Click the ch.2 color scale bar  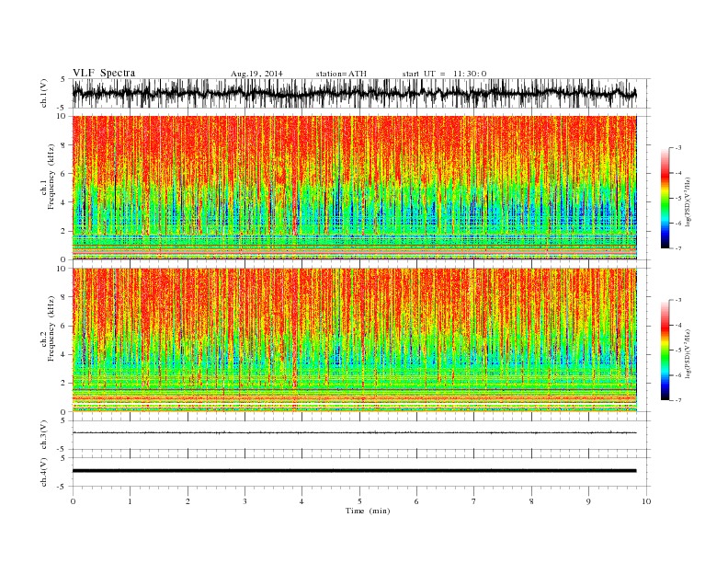click(x=665, y=350)
